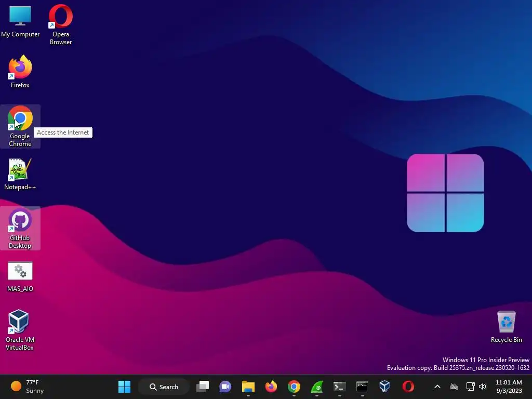
Task: Select the MAS_AIO script file icon
Action: pos(20,276)
